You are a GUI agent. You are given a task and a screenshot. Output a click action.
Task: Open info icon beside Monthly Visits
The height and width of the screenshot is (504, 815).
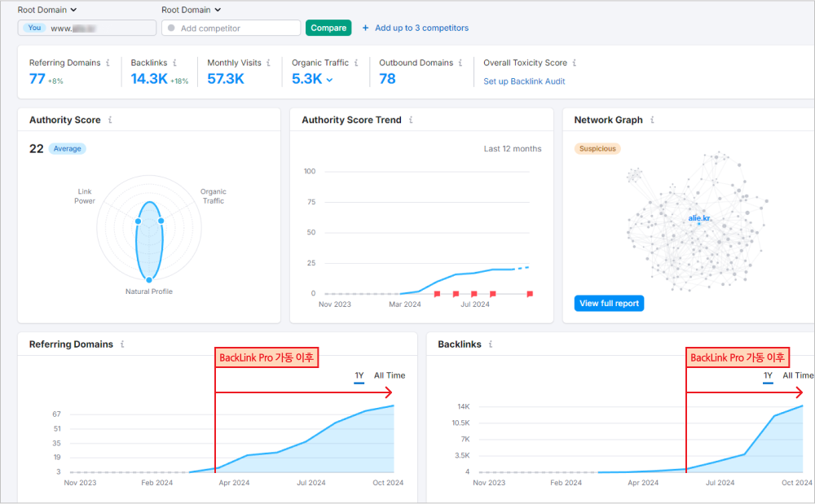pyautogui.click(x=268, y=63)
